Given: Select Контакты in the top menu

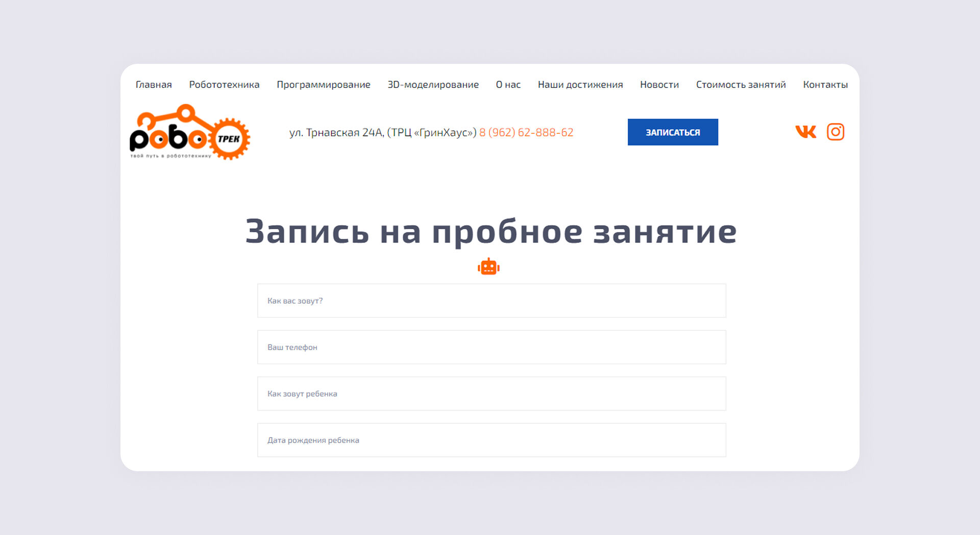Looking at the screenshot, I should [825, 85].
